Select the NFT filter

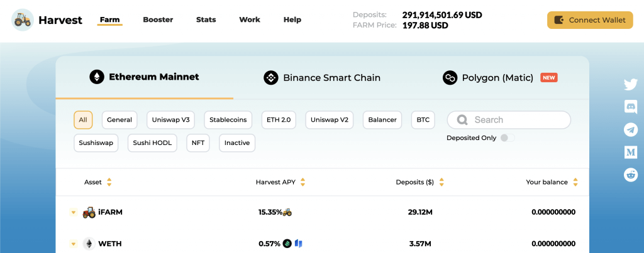click(198, 143)
